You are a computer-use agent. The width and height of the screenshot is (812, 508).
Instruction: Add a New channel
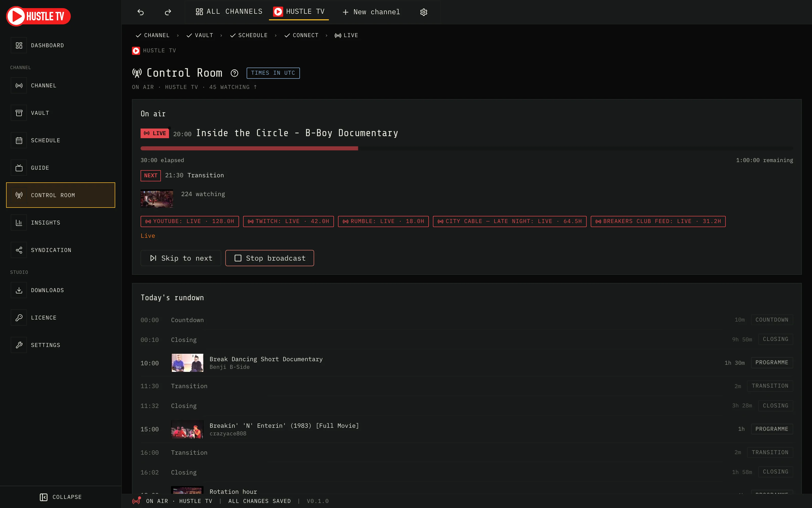point(371,12)
